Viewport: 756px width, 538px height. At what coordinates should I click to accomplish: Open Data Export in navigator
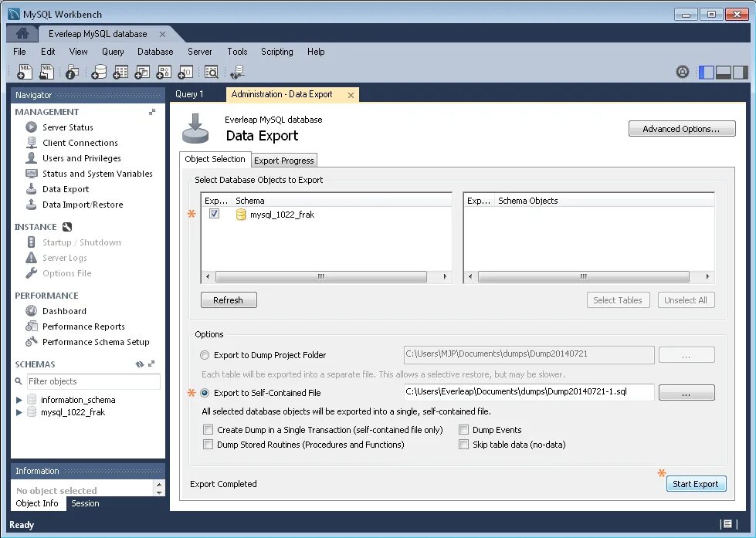66,189
